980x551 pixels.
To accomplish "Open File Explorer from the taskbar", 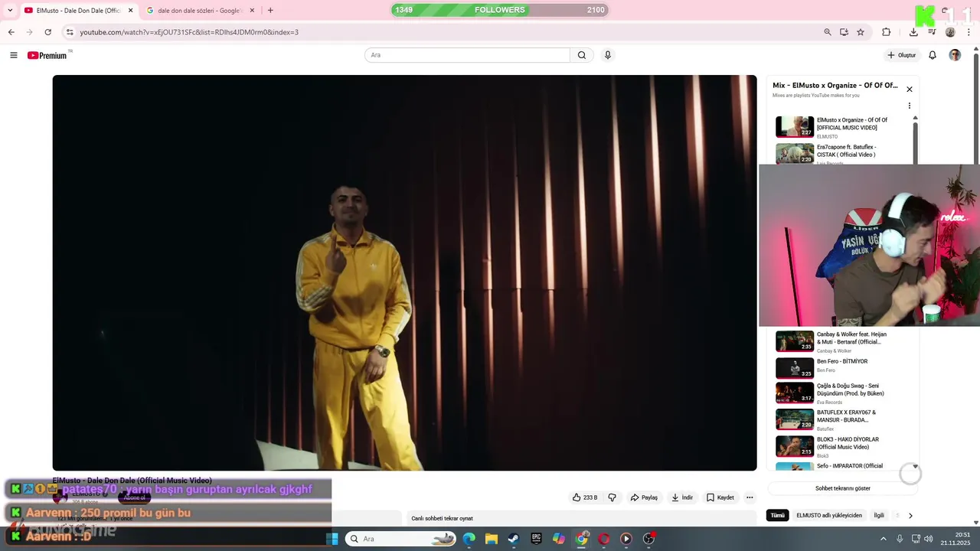I will pos(492,539).
